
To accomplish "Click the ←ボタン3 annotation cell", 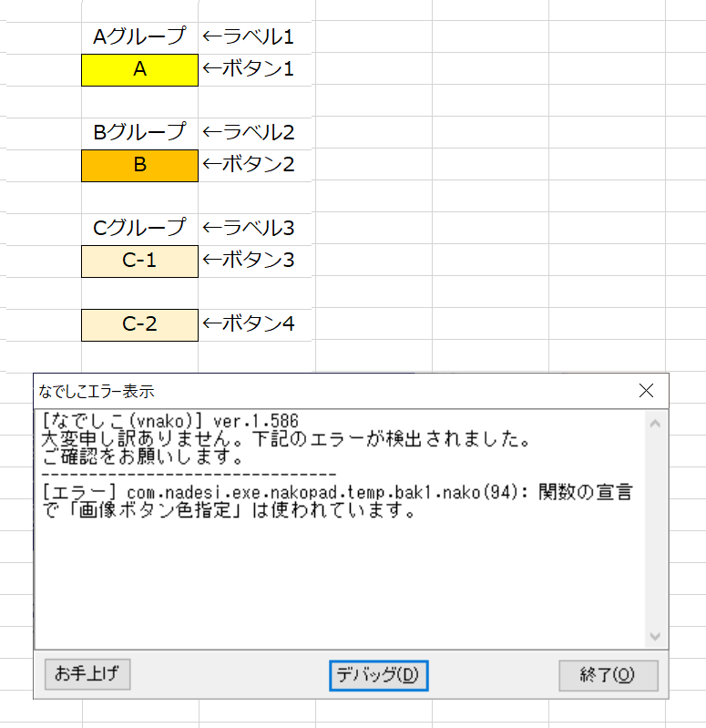I will [x=249, y=261].
